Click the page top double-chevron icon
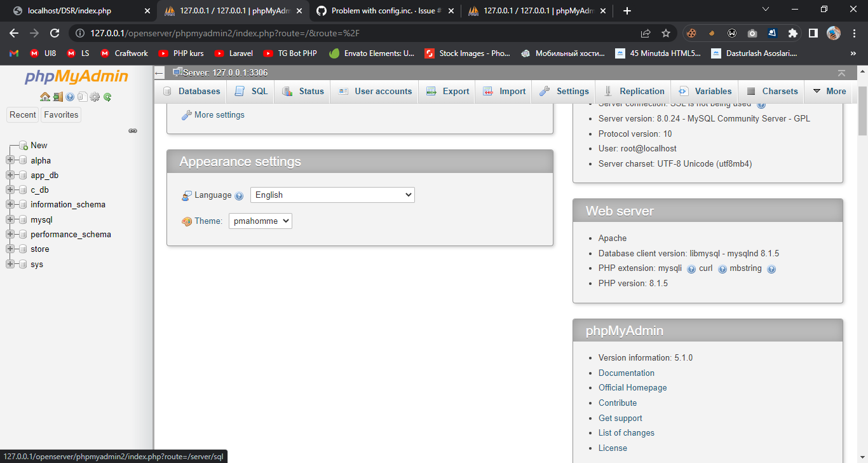 click(x=841, y=73)
